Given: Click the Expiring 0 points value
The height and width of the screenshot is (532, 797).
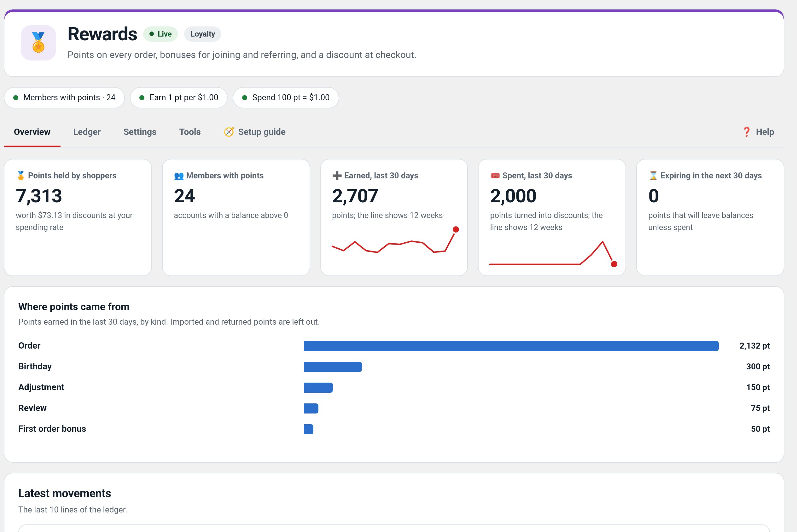Looking at the screenshot, I should [654, 196].
